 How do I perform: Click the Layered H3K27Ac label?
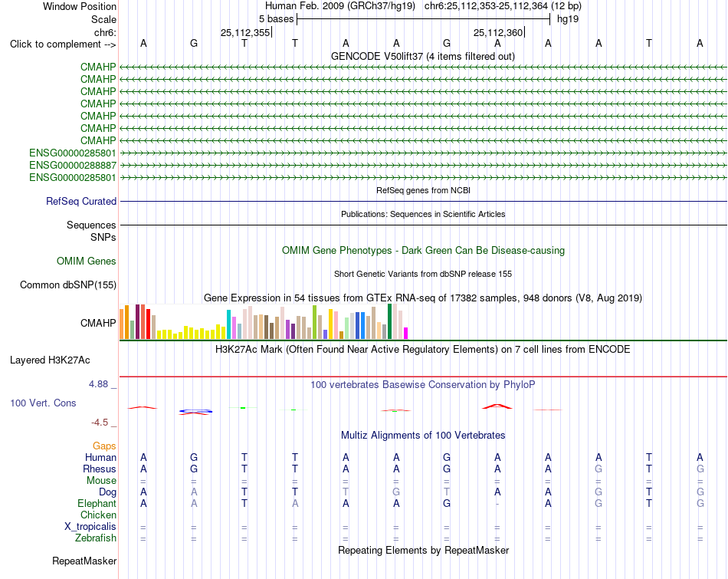pyautogui.click(x=50, y=360)
